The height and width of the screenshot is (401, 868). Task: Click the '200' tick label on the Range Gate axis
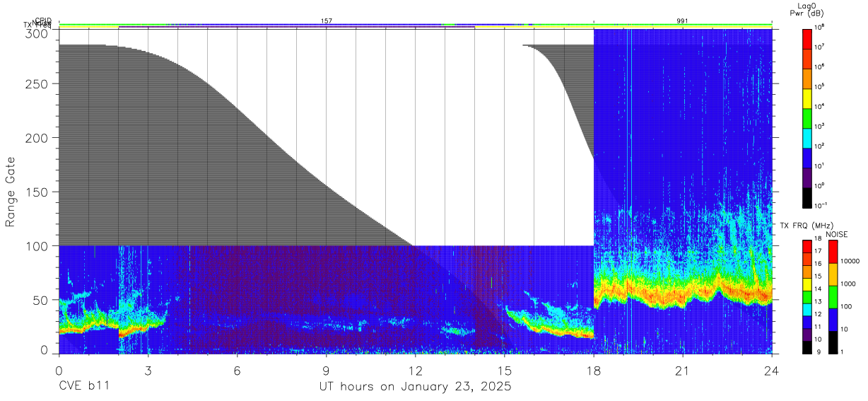pos(37,138)
